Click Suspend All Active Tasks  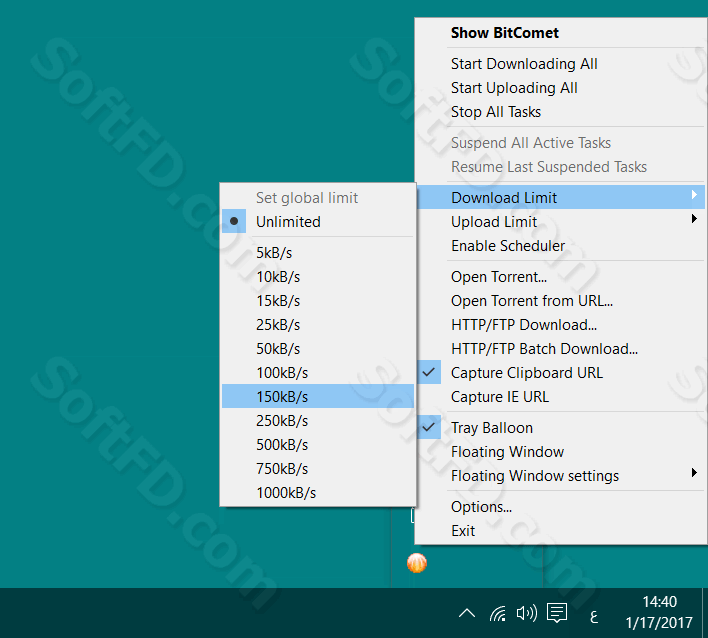click(x=560, y=143)
